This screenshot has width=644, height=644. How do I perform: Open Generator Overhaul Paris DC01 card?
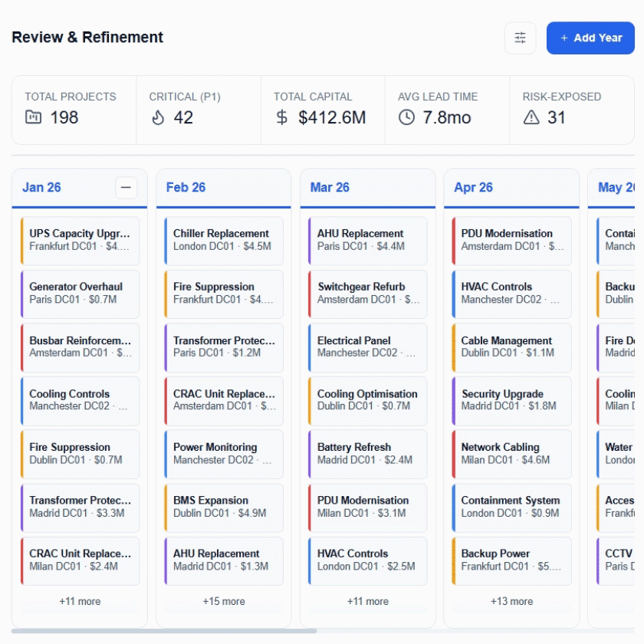(80, 293)
